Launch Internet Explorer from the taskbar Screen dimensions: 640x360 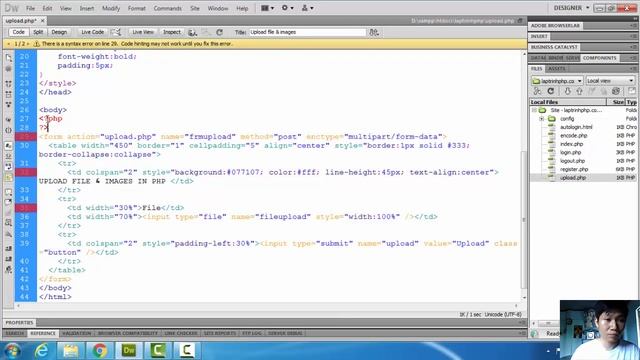pos(41,351)
